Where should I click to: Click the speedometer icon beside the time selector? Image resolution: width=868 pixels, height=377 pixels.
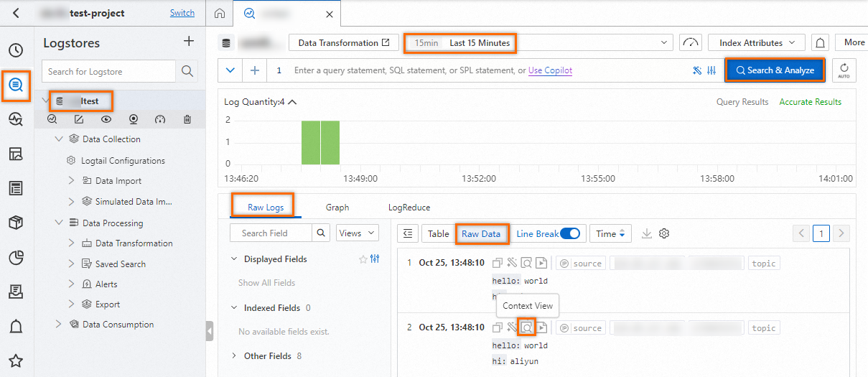(691, 42)
